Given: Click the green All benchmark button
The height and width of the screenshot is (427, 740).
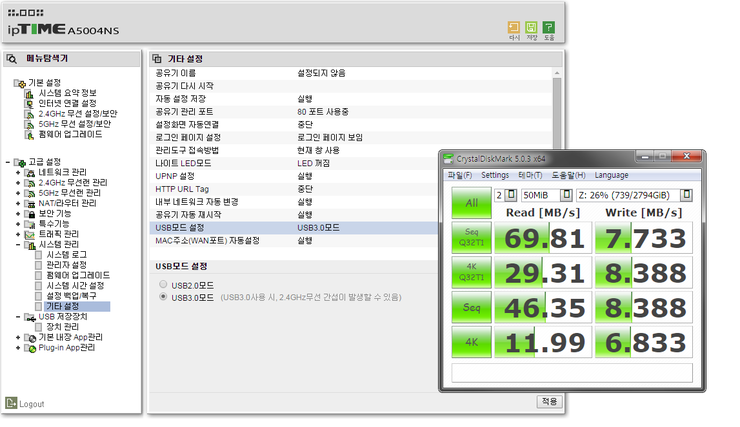Looking at the screenshot, I should pos(471,203).
